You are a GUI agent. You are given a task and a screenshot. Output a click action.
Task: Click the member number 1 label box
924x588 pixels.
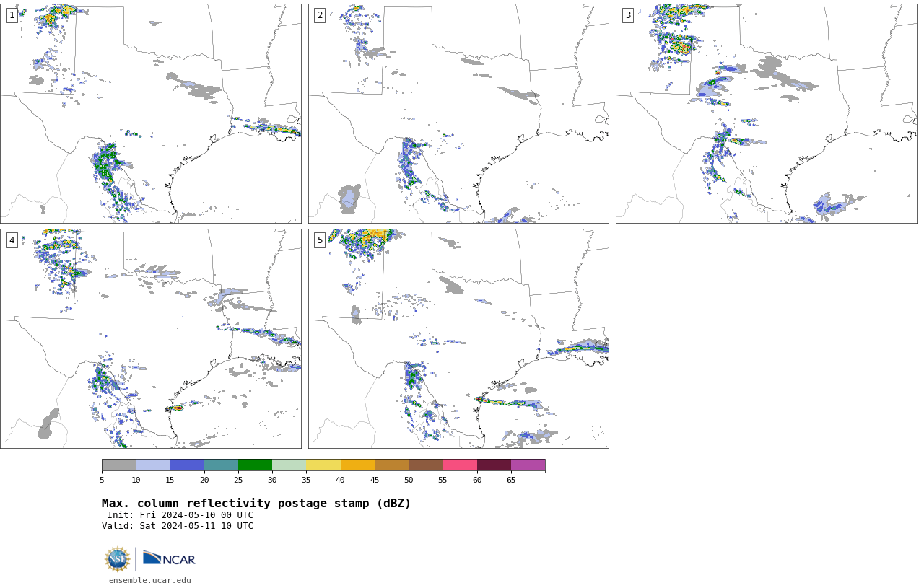point(12,15)
